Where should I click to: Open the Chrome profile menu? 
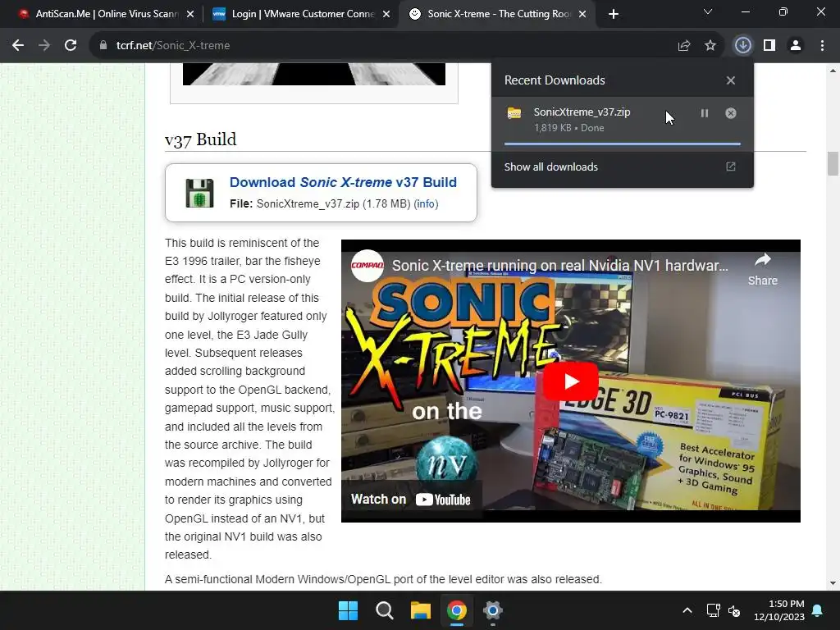796,46
